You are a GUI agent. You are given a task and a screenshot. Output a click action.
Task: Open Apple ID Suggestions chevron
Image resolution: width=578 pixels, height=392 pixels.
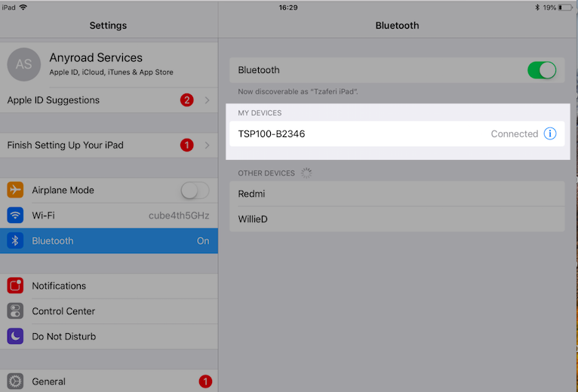click(208, 100)
